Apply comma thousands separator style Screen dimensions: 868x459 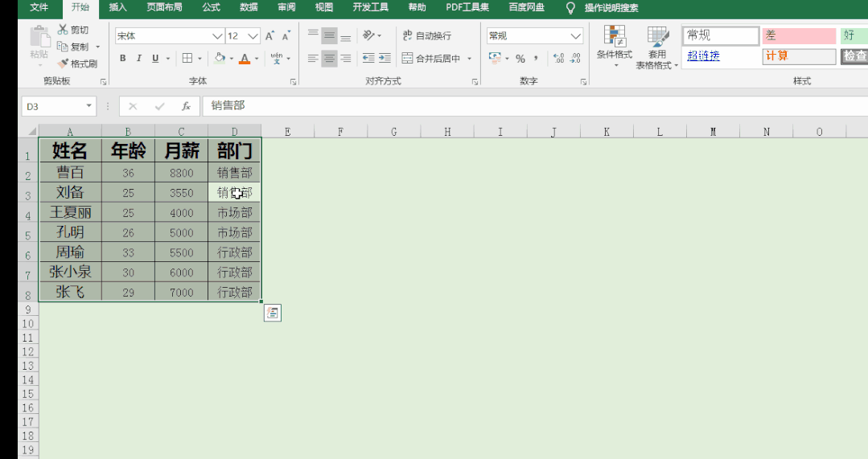pos(536,58)
